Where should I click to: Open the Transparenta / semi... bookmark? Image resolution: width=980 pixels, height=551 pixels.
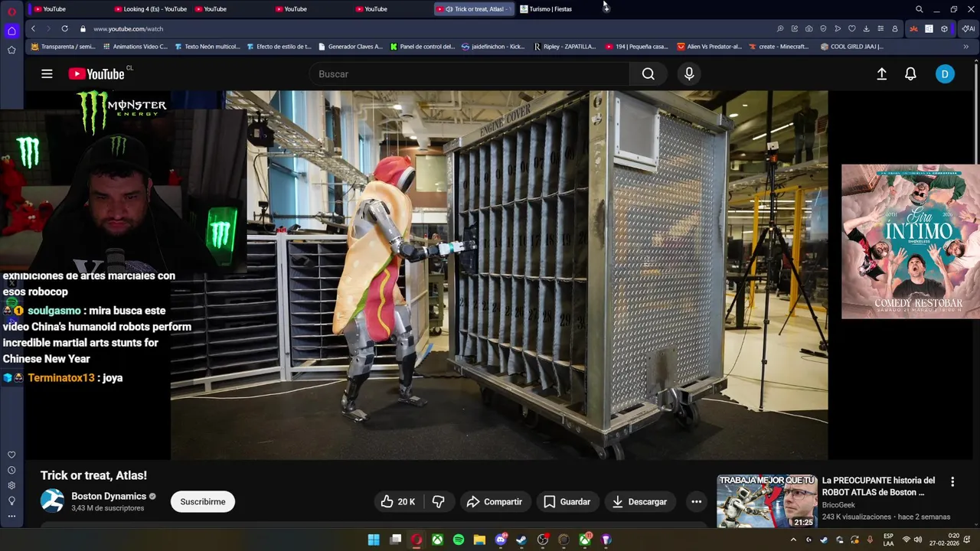[62, 47]
